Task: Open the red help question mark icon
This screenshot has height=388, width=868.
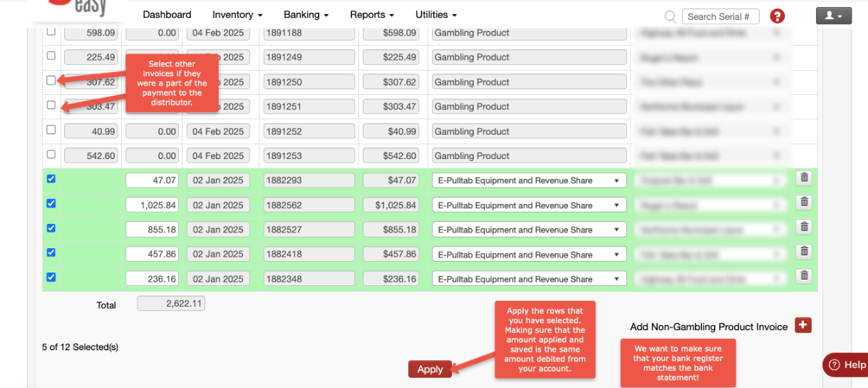Action: coord(777,16)
